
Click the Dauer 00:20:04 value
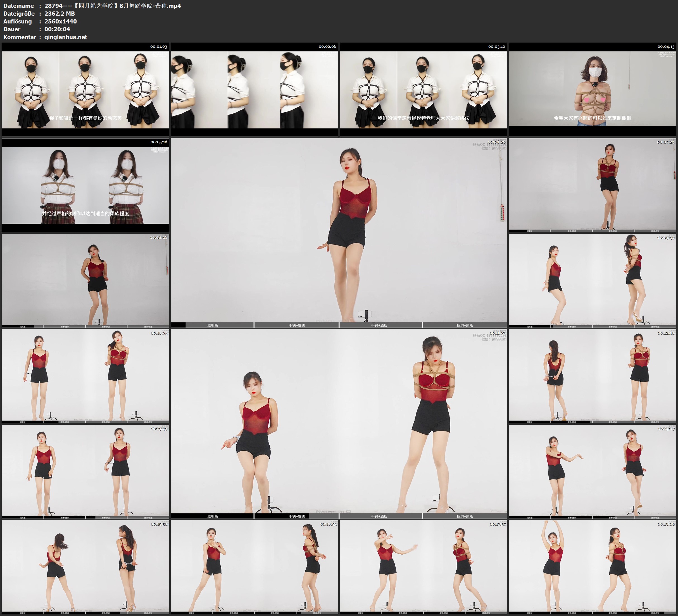click(x=57, y=29)
